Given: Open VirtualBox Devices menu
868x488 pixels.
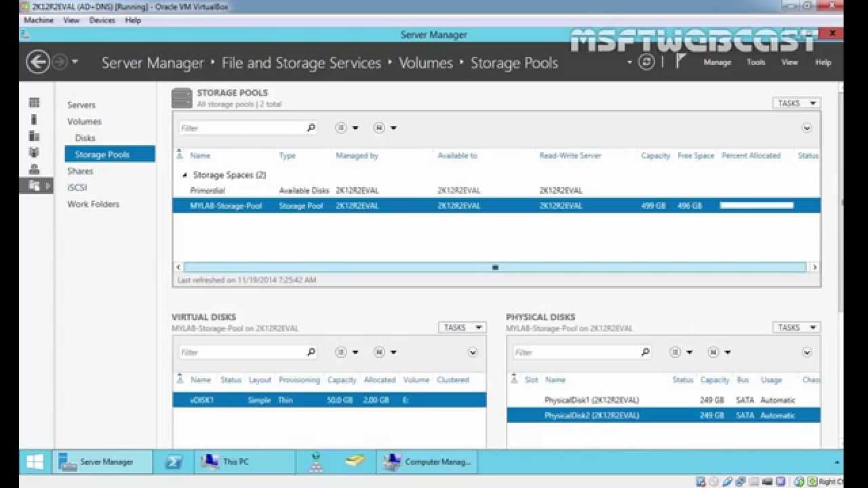Looking at the screenshot, I should tap(102, 20).
